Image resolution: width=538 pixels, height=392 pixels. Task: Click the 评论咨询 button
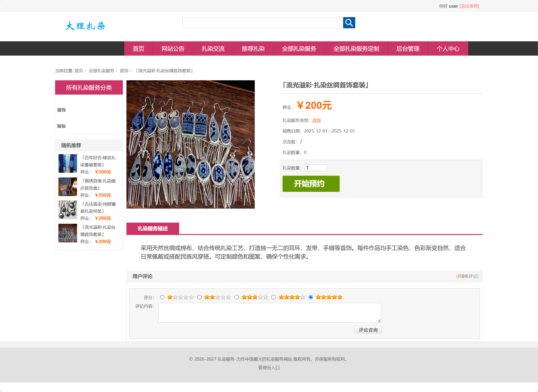click(368, 330)
